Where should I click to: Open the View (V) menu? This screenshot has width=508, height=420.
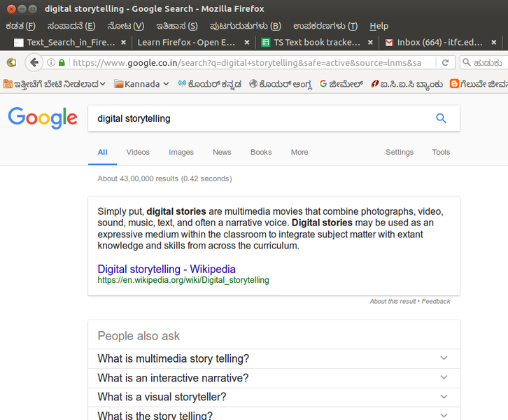tap(126, 26)
